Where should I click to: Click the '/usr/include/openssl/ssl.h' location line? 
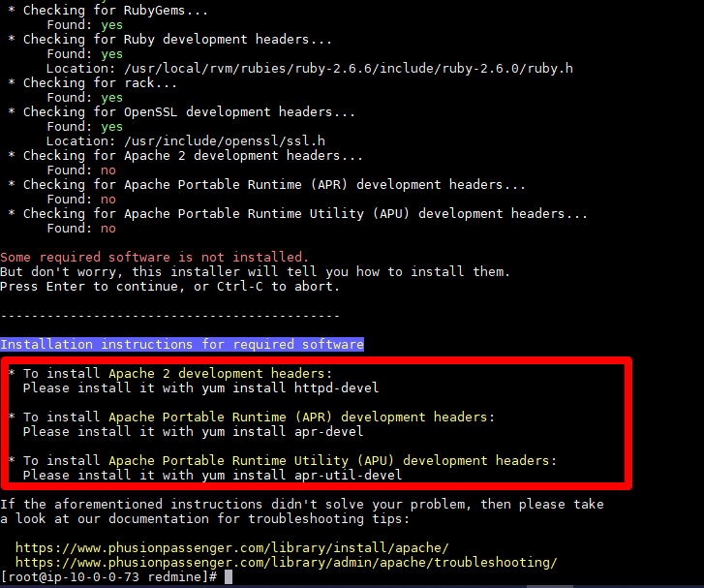pos(186,141)
